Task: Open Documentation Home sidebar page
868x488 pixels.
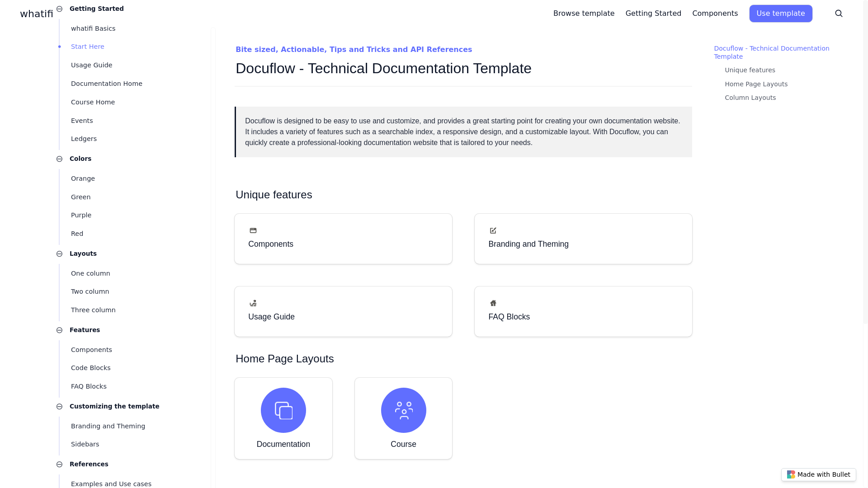Action: (107, 84)
